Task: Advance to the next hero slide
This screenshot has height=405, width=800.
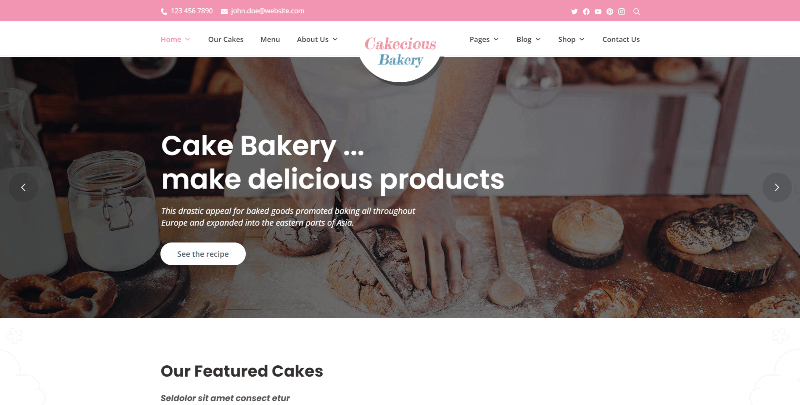Action: (777, 187)
